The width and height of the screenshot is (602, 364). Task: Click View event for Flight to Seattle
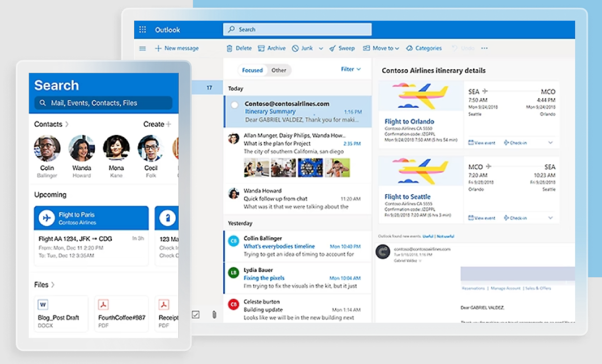tap(482, 218)
